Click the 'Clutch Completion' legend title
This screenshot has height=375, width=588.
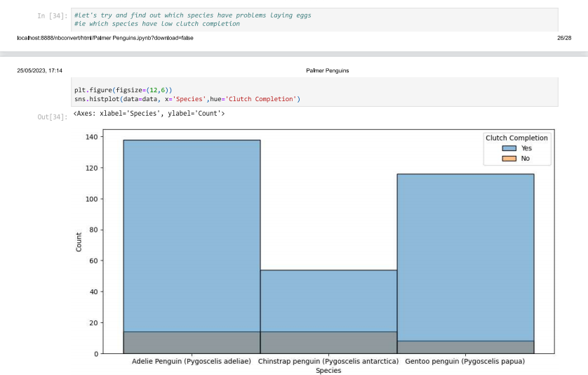point(516,138)
